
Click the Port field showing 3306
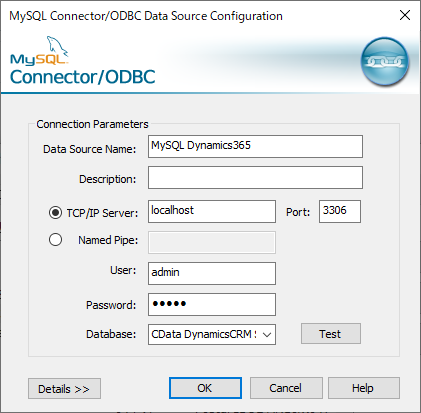pos(340,211)
